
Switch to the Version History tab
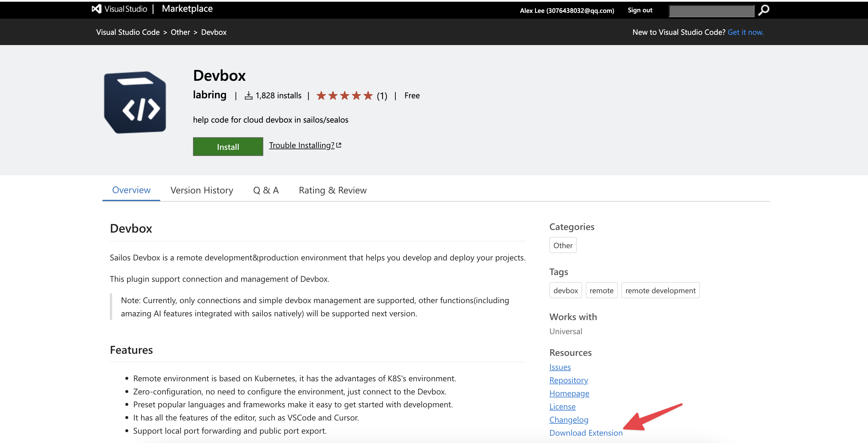(202, 189)
